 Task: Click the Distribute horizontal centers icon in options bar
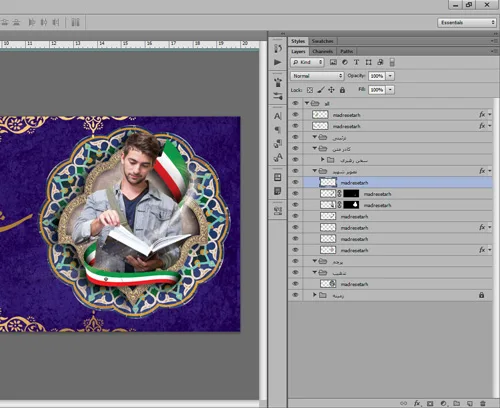[44, 22]
